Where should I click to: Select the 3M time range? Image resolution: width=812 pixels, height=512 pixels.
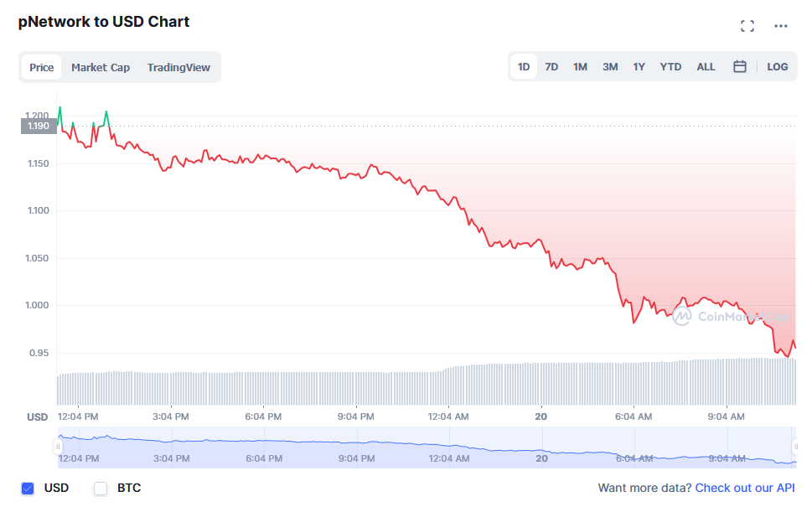(610, 67)
